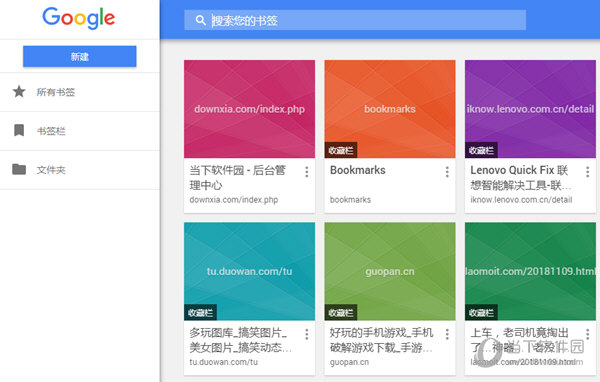Viewport: 600px width, 382px height.
Task: Select 书签栏 in the sidebar
Action: point(80,131)
